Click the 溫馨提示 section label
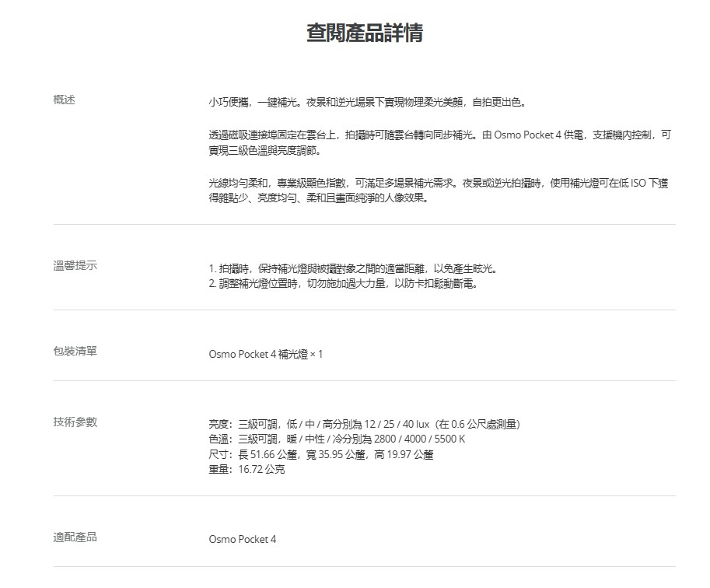Screen dimensions: 710x588 (75, 266)
